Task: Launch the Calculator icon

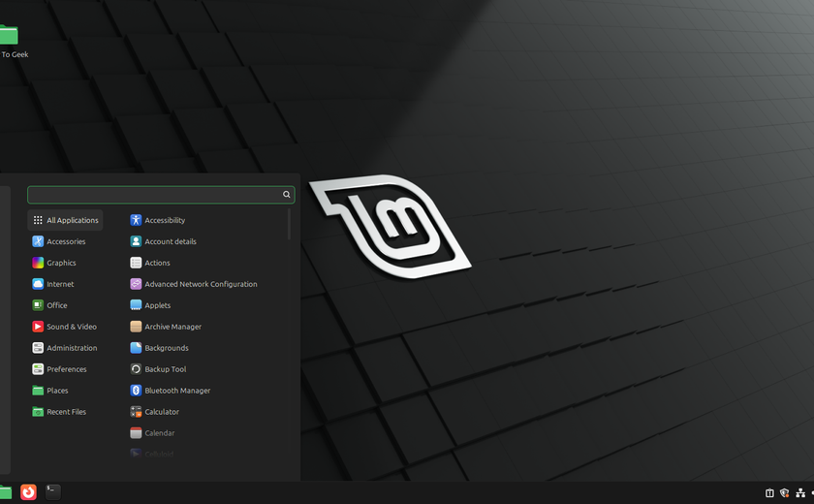Action: click(x=136, y=412)
